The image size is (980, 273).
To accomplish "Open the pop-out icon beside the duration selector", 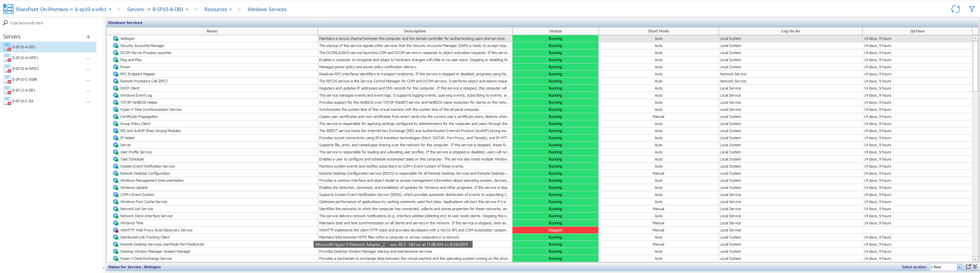I will tap(968, 267).
